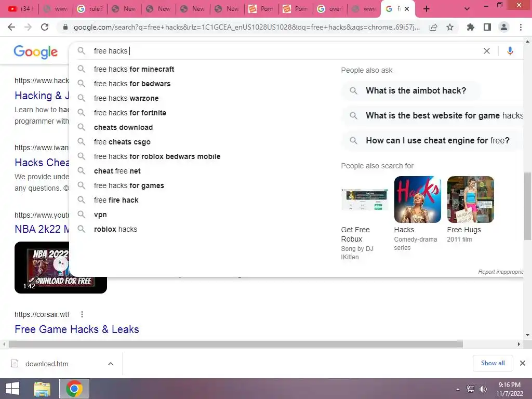This screenshot has height=399, width=532.
Task: Start voice search with microphone icon
Action: pos(510,51)
